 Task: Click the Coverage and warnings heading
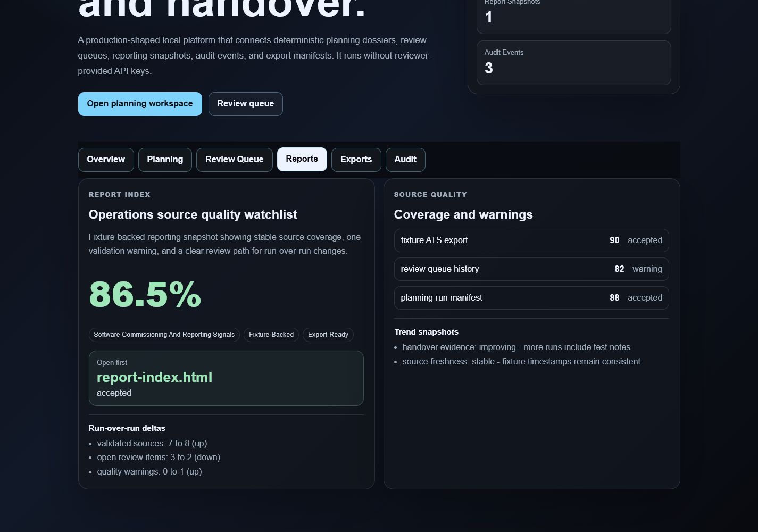coord(463,214)
